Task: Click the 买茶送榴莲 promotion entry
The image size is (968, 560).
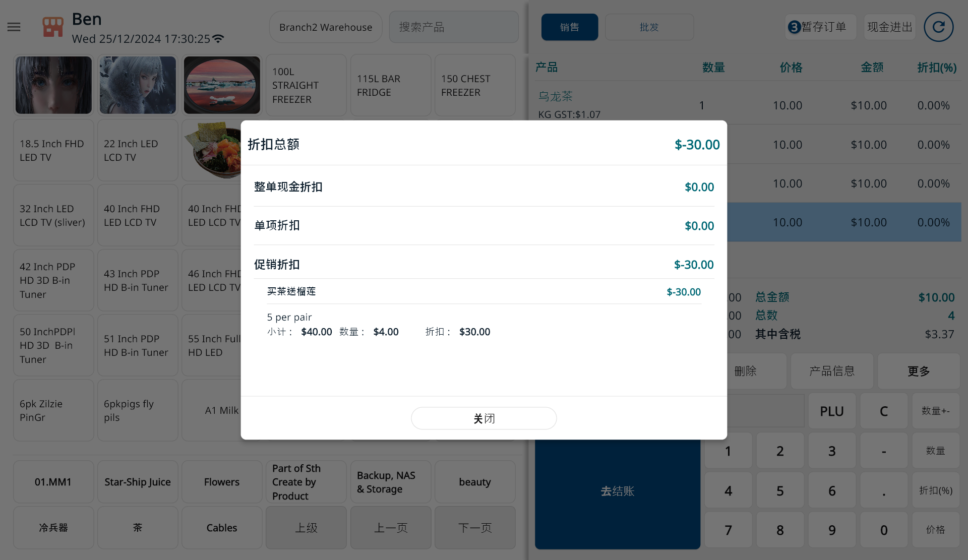Action: pyautogui.click(x=484, y=291)
